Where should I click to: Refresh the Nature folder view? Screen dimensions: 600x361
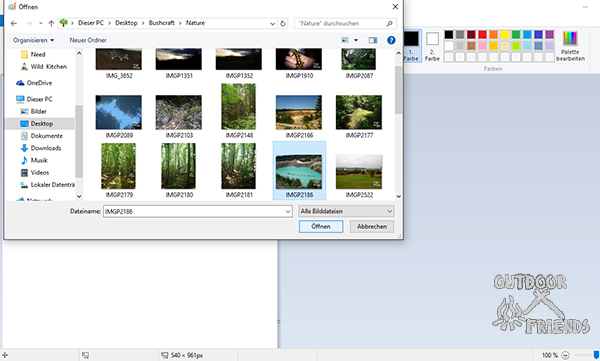tap(283, 23)
